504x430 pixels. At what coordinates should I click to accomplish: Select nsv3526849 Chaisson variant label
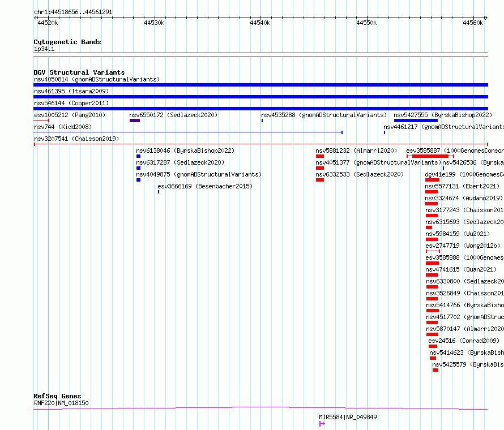(465, 293)
